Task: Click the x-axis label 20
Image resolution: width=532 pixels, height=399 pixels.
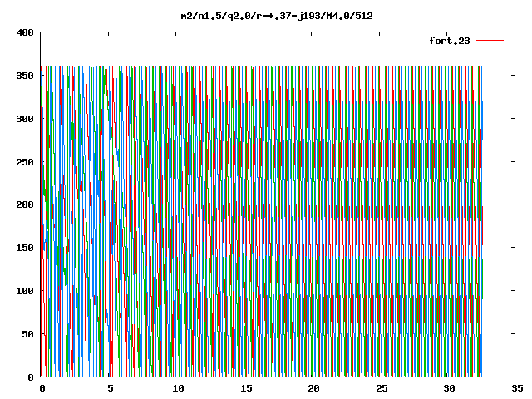Action: (x=314, y=388)
